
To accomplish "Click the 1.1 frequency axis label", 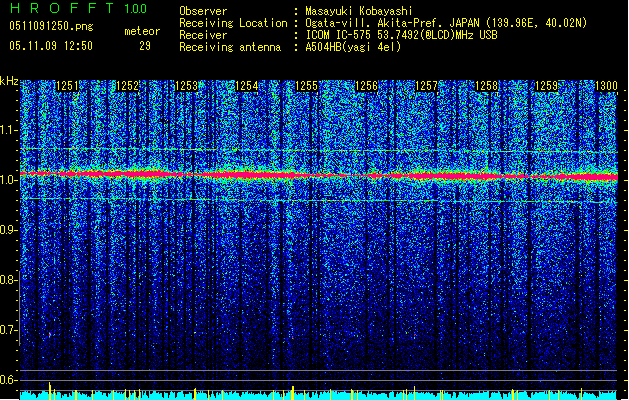I will (x=9, y=130).
